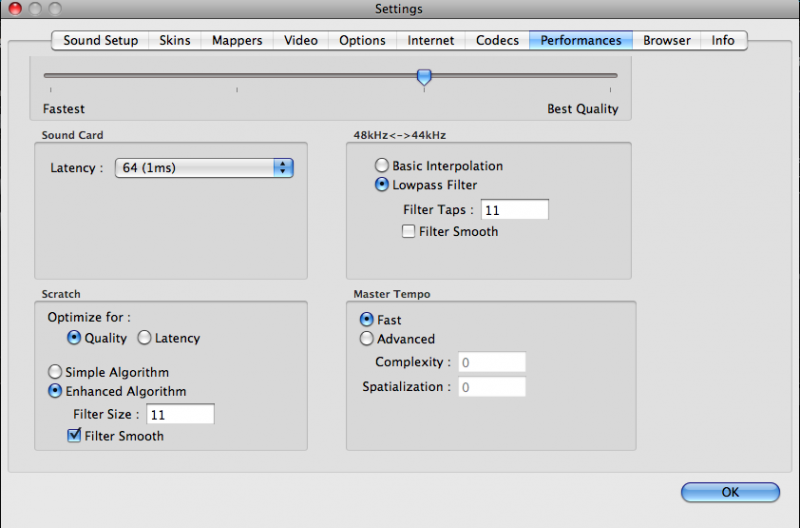The width and height of the screenshot is (800, 528).
Task: Switch to the Sound Setup tab
Action: tap(100, 41)
